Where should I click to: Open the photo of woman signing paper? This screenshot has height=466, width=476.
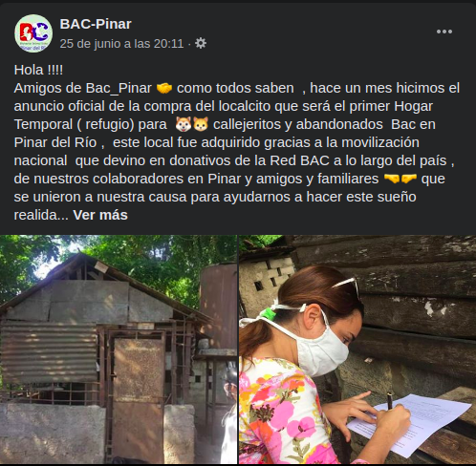(x=357, y=349)
